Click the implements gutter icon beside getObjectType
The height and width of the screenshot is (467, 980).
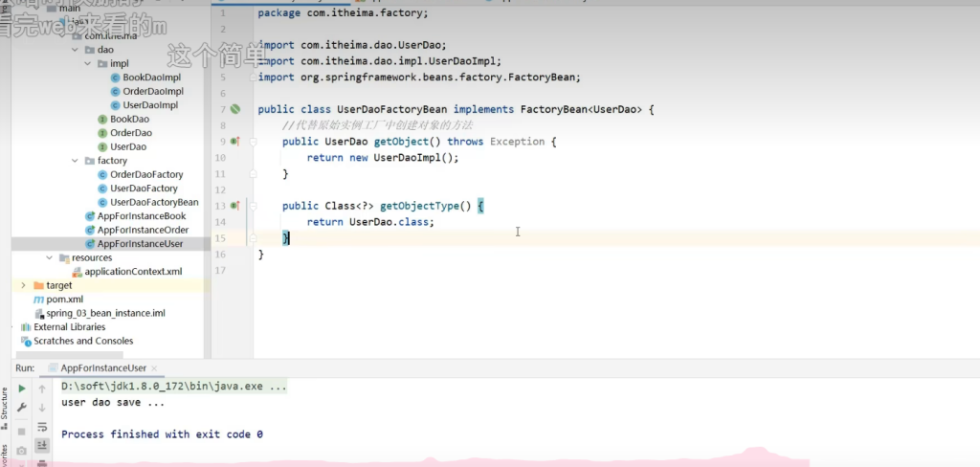[x=234, y=206]
